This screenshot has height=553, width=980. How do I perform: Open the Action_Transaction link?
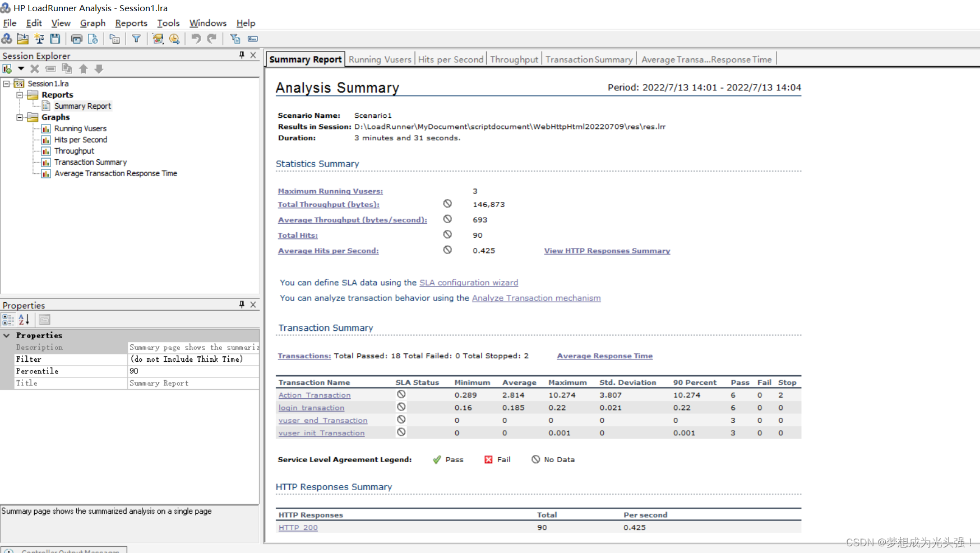[x=315, y=395]
